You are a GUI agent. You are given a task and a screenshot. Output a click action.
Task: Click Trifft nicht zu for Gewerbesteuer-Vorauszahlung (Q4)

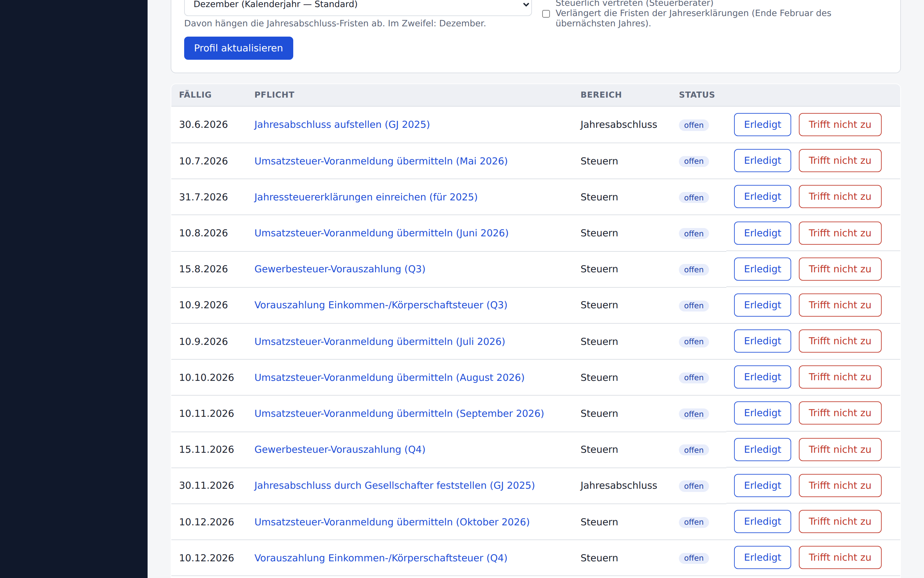pyautogui.click(x=840, y=450)
